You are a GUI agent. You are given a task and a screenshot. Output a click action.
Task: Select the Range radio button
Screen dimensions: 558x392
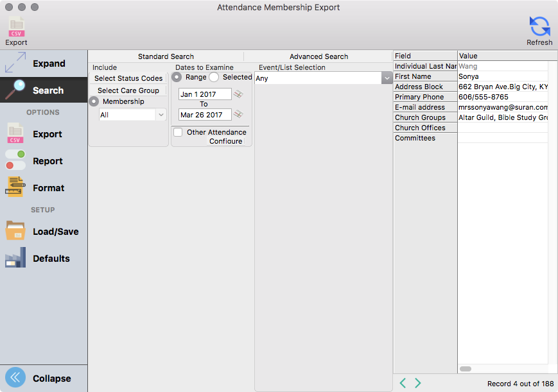(177, 77)
